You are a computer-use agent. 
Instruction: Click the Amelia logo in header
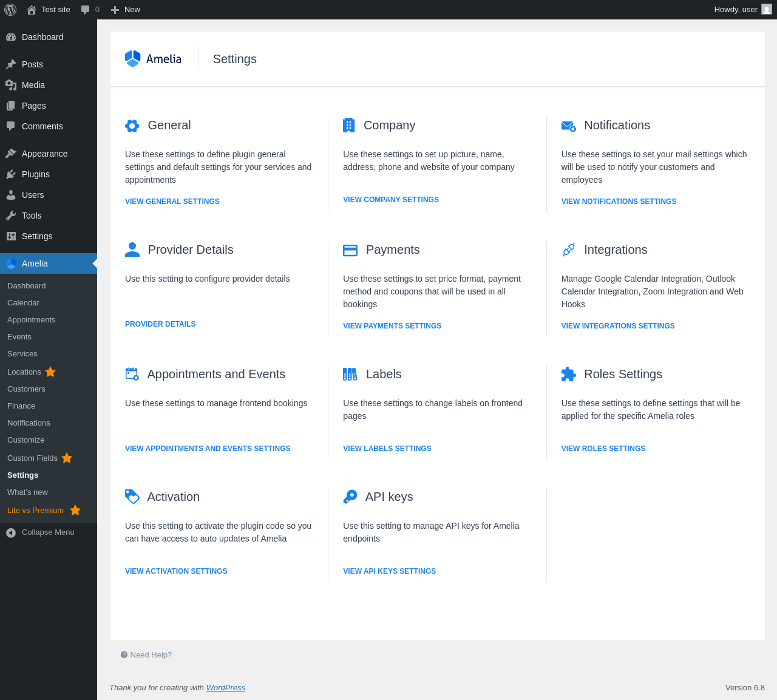pos(153,59)
